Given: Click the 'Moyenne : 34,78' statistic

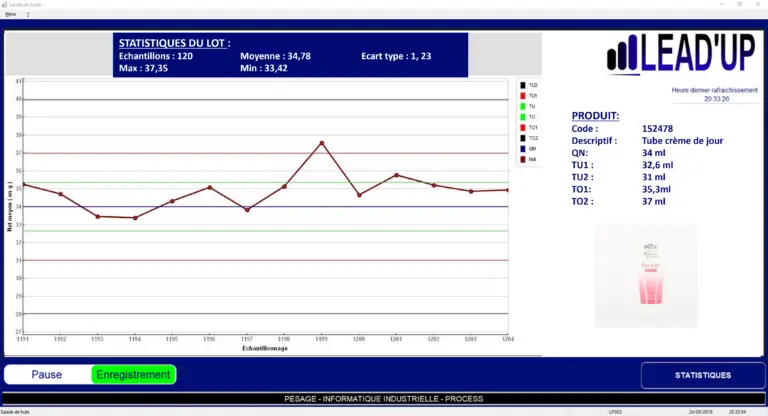Looking at the screenshot, I should [275, 56].
